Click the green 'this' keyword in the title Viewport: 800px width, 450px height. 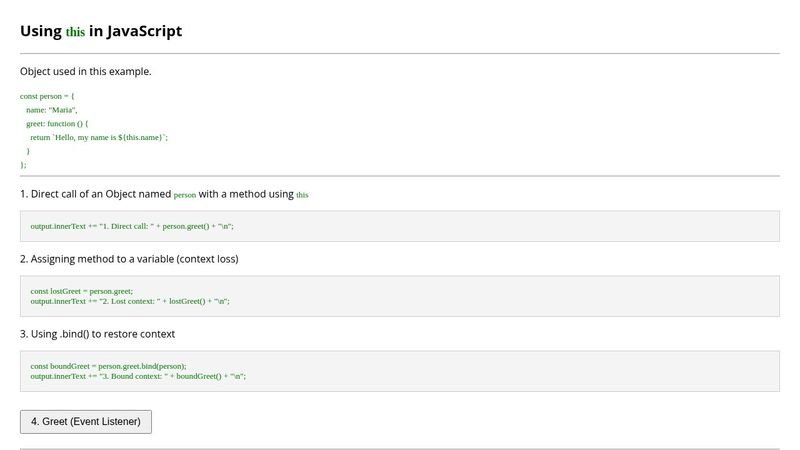pos(75,32)
